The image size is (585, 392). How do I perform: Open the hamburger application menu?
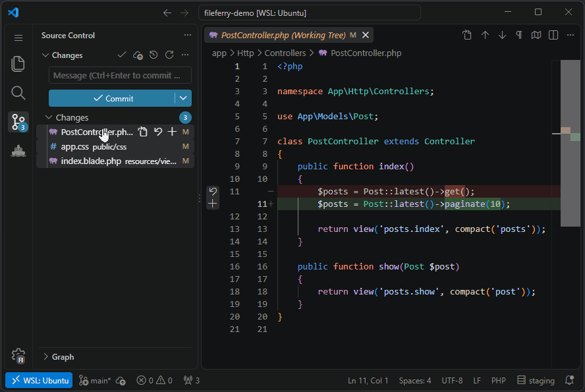tap(18, 38)
